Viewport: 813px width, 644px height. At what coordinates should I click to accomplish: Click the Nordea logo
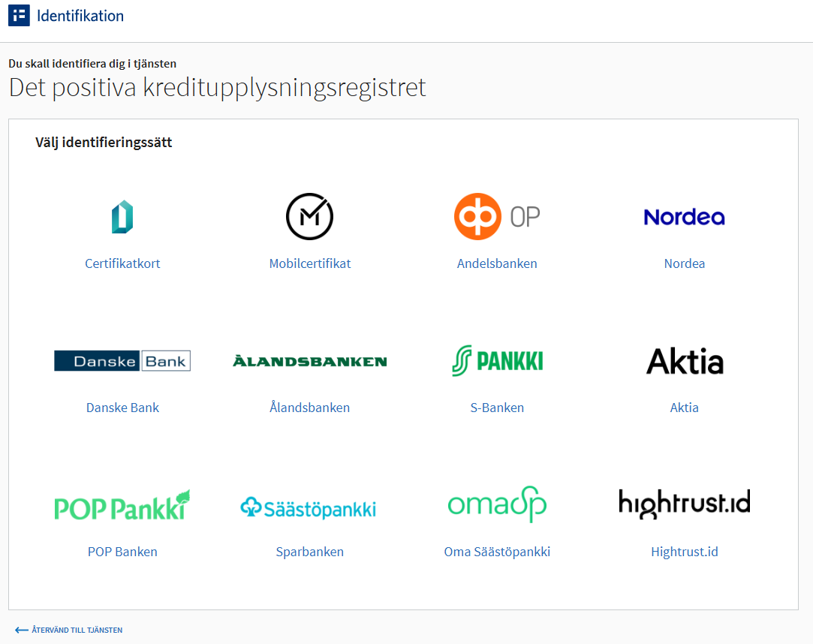684,217
